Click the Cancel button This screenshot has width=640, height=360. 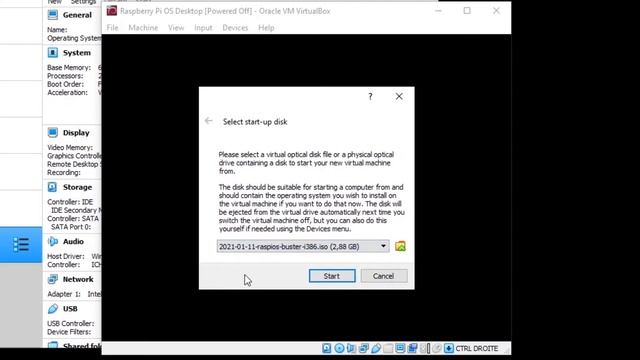coord(384,276)
